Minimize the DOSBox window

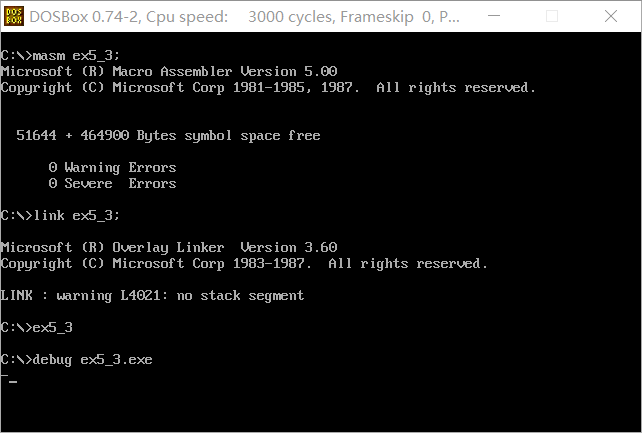[523, 17]
